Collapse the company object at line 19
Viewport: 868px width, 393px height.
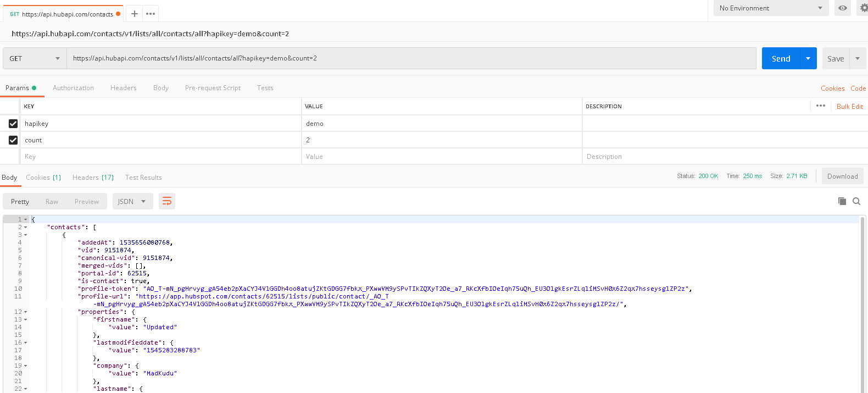pos(25,366)
